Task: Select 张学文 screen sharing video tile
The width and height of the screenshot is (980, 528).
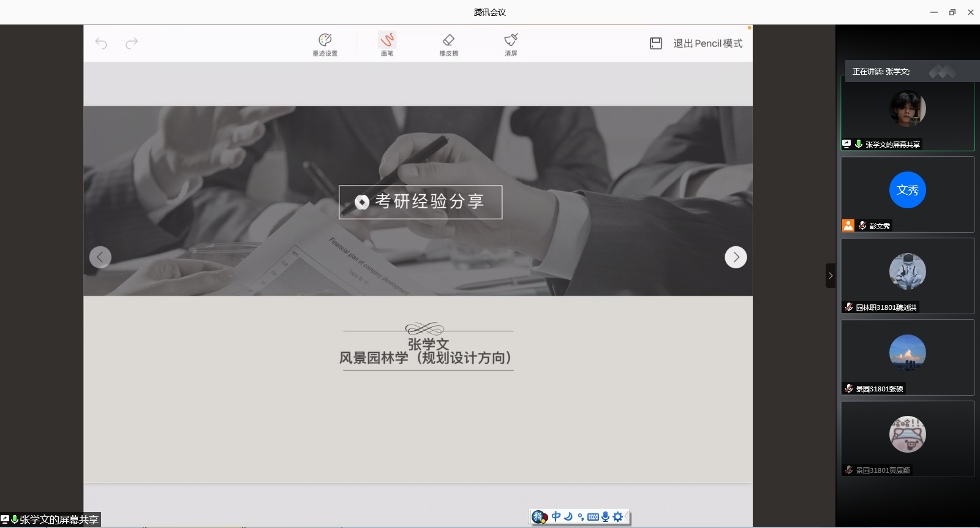Action: [907, 114]
